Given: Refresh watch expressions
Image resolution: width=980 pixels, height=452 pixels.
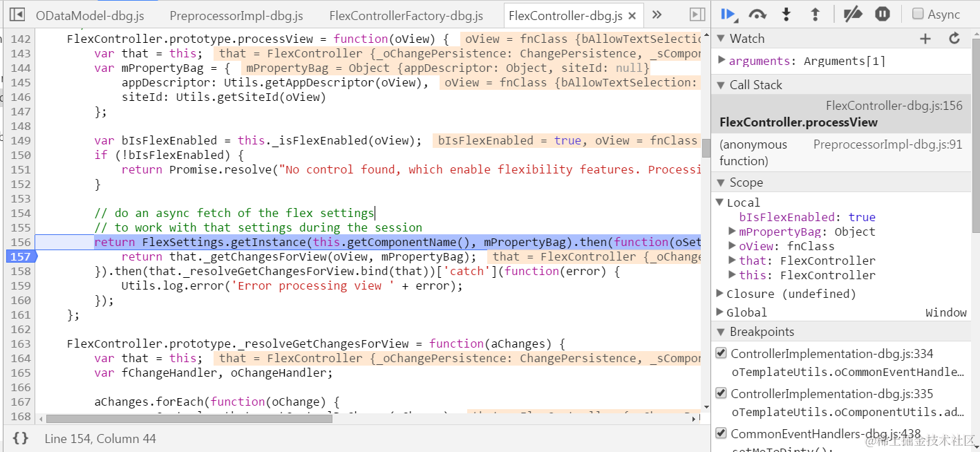Looking at the screenshot, I should (954, 39).
